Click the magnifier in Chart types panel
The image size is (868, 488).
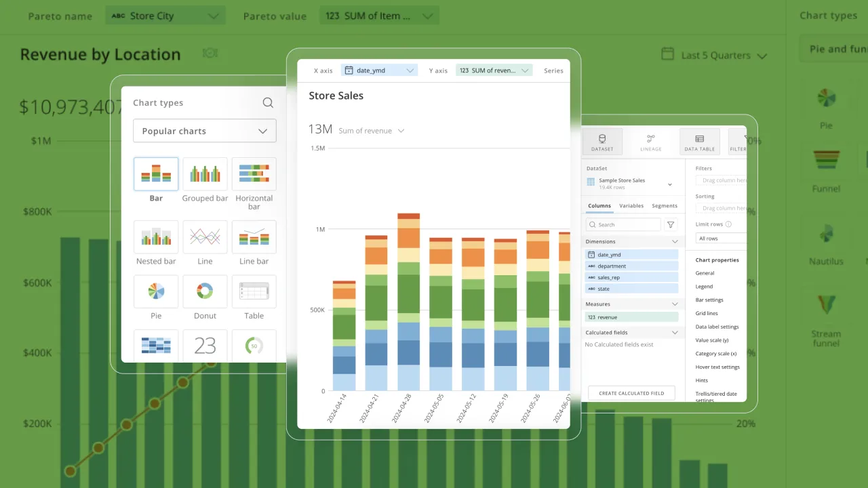[268, 102]
